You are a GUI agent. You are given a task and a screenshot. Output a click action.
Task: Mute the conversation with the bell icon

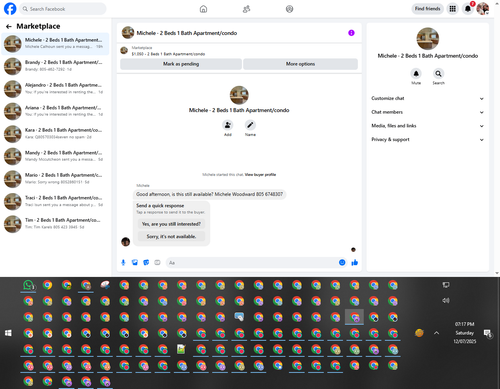[x=416, y=73]
